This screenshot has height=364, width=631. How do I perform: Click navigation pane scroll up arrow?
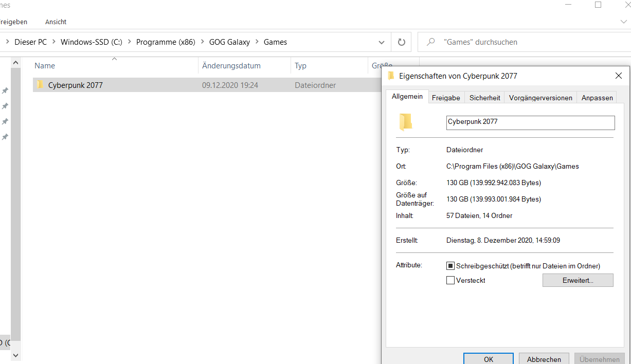(x=15, y=63)
